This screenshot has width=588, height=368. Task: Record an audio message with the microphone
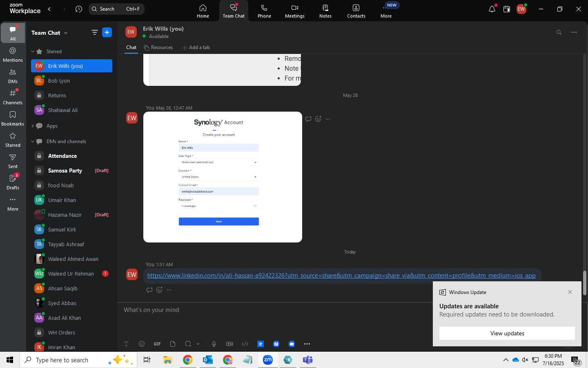tap(214, 344)
